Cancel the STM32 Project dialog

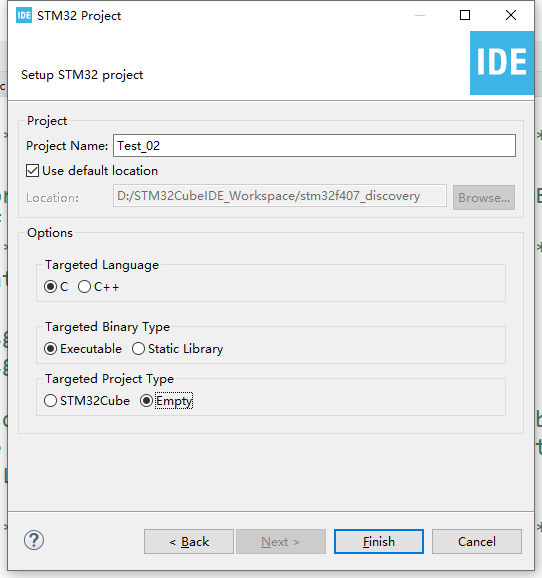(477, 542)
